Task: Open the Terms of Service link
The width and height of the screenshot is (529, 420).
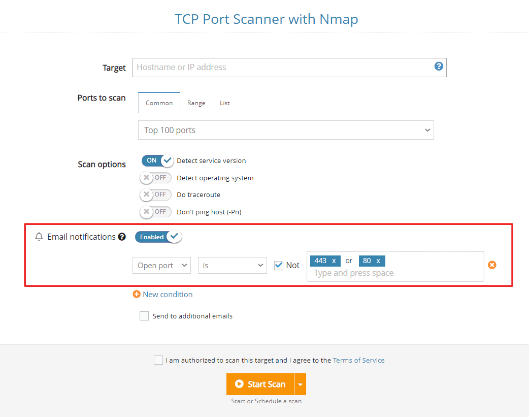Action: point(358,360)
